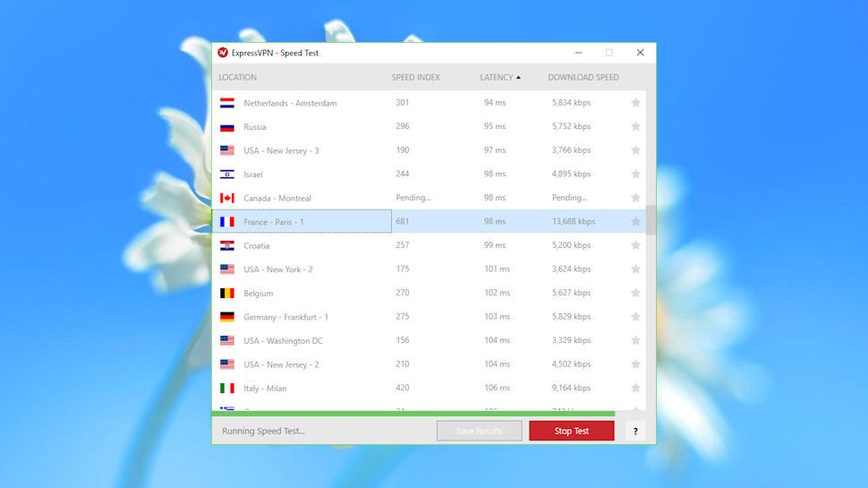868x488 pixels.
Task: Click flag of USA - New York - 2
Action: point(227,270)
